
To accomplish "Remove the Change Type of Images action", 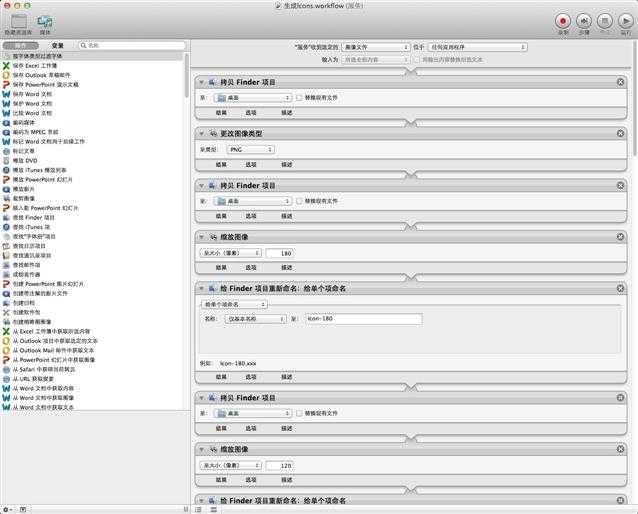I will [x=621, y=133].
